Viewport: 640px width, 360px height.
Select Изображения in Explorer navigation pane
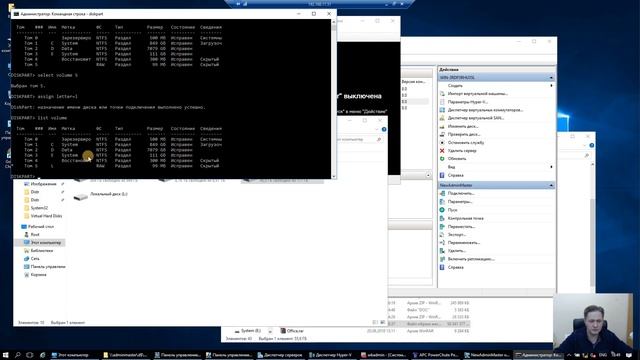pyautogui.click(x=43, y=184)
